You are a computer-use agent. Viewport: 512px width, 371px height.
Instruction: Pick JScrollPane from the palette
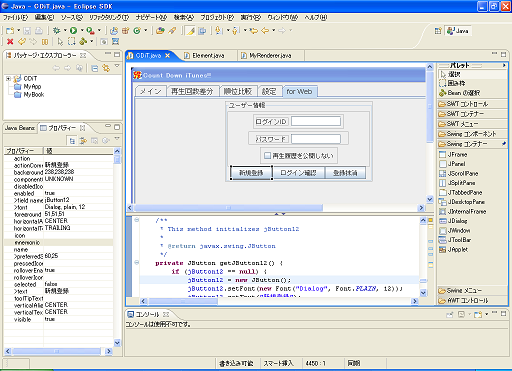[x=459, y=174]
